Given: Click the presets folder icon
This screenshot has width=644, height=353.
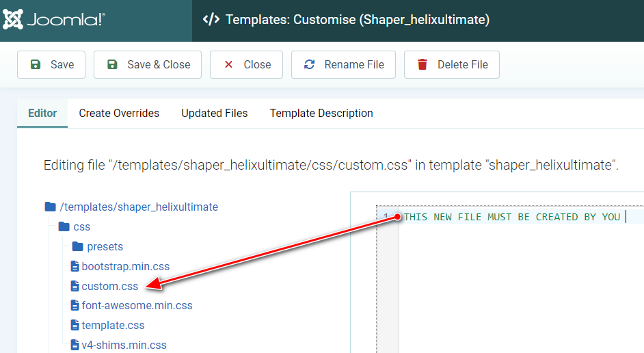Looking at the screenshot, I should click(78, 246).
